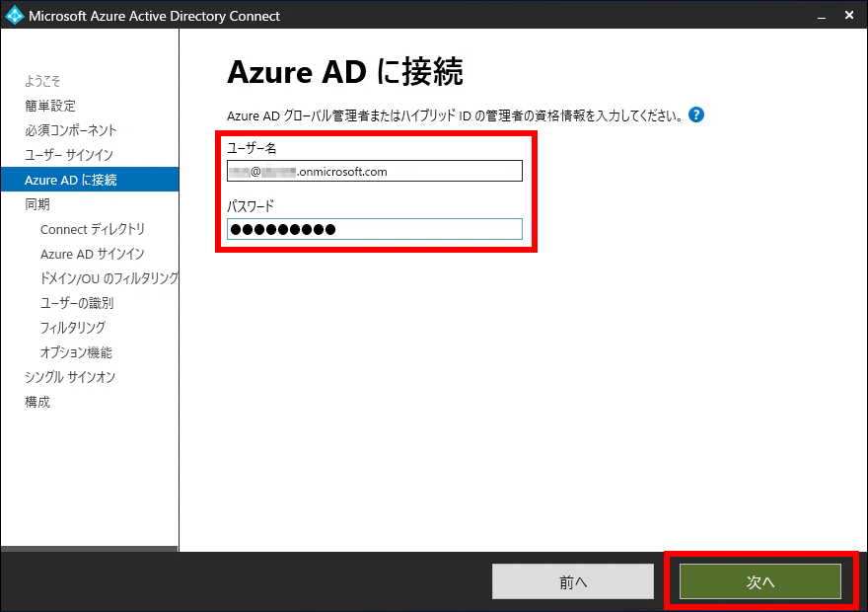
Task: Select ようこそ in the sidebar
Action: [x=42, y=81]
